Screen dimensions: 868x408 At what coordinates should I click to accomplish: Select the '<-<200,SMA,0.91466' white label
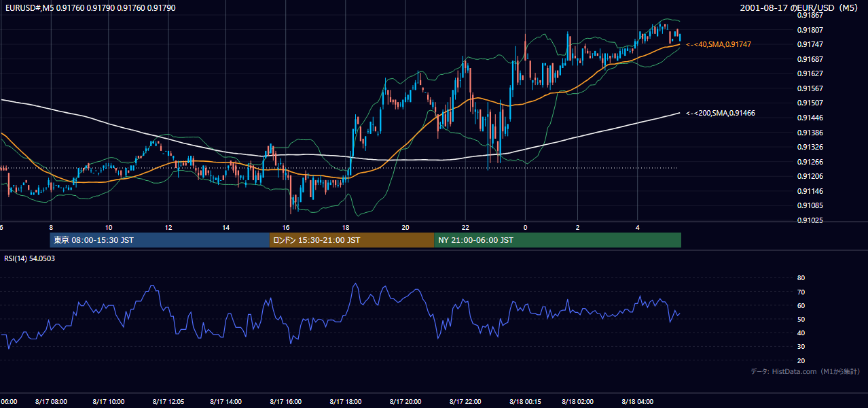click(x=721, y=113)
